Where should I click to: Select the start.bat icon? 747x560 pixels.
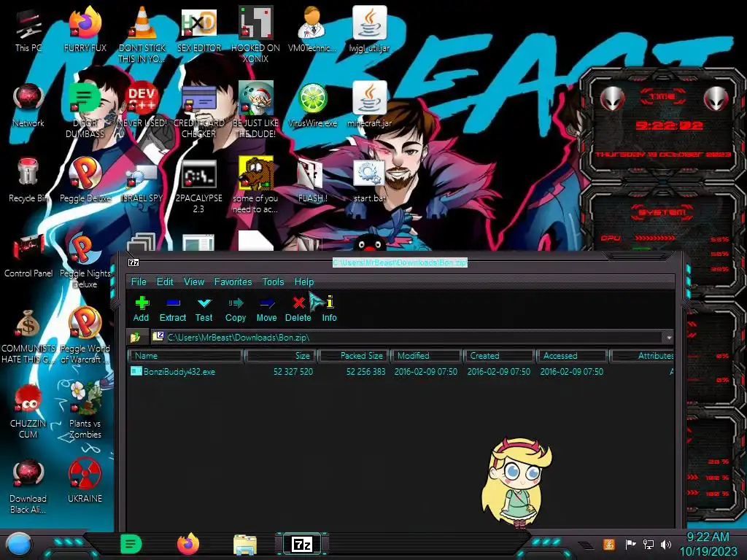370,180
